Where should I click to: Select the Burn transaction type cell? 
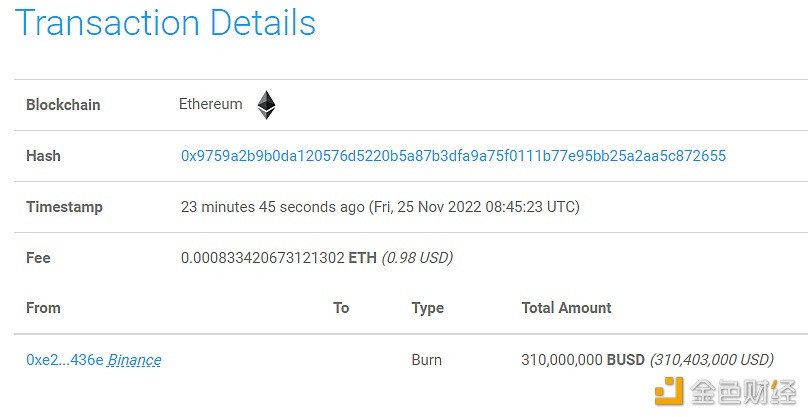click(427, 360)
